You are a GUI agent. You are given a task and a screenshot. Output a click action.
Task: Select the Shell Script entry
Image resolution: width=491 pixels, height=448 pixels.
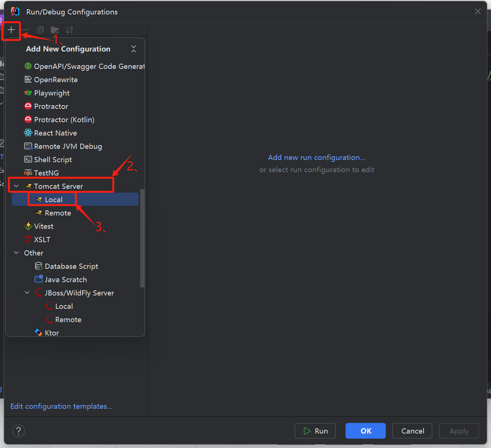tap(75, 160)
